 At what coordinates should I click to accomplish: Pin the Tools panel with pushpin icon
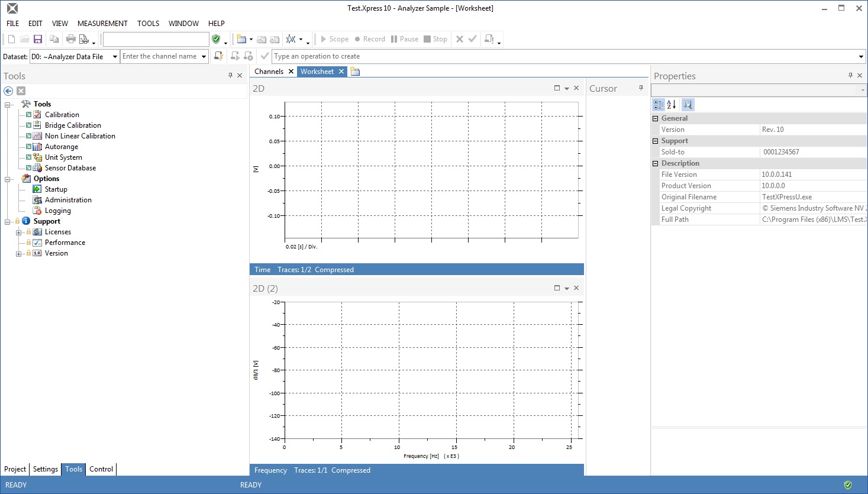[x=230, y=75]
